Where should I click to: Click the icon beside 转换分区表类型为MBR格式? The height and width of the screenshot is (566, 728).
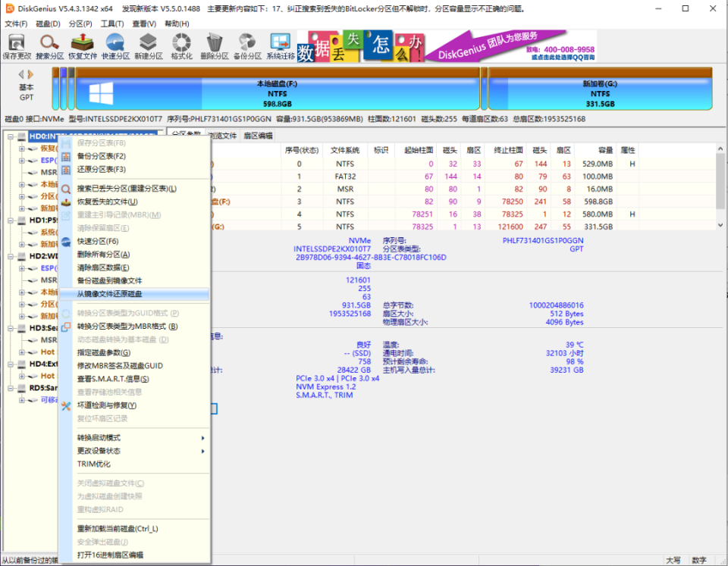66,327
